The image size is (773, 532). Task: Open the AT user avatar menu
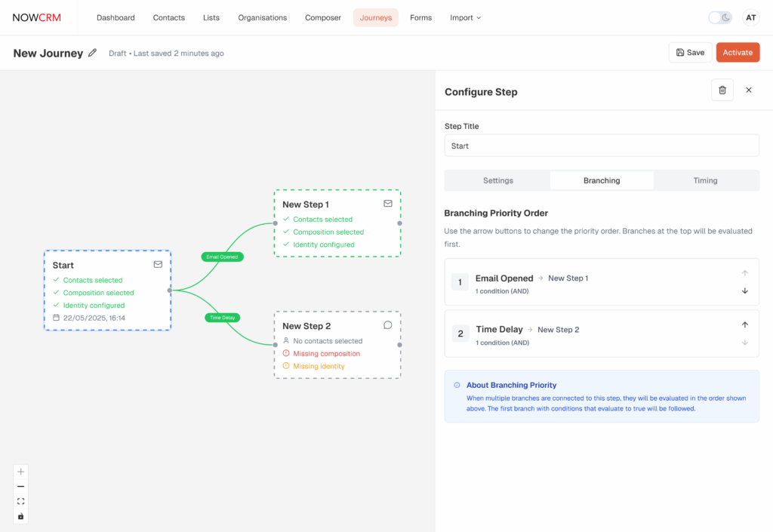[750, 17]
